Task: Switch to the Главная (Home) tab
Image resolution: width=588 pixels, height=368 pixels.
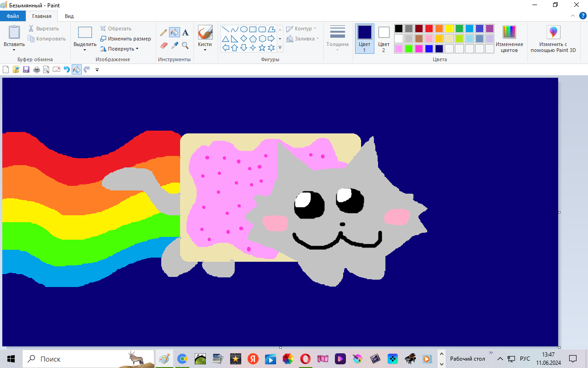Action: 42,16
